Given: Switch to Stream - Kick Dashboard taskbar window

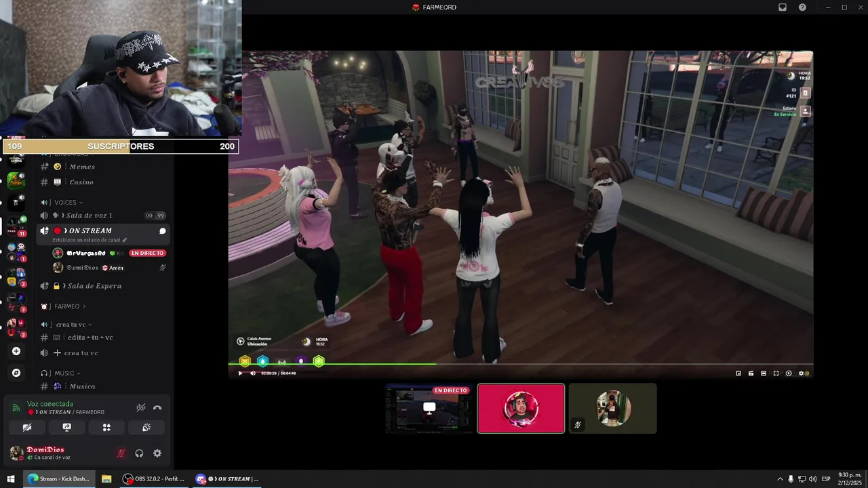Looking at the screenshot, I should tap(58, 479).
